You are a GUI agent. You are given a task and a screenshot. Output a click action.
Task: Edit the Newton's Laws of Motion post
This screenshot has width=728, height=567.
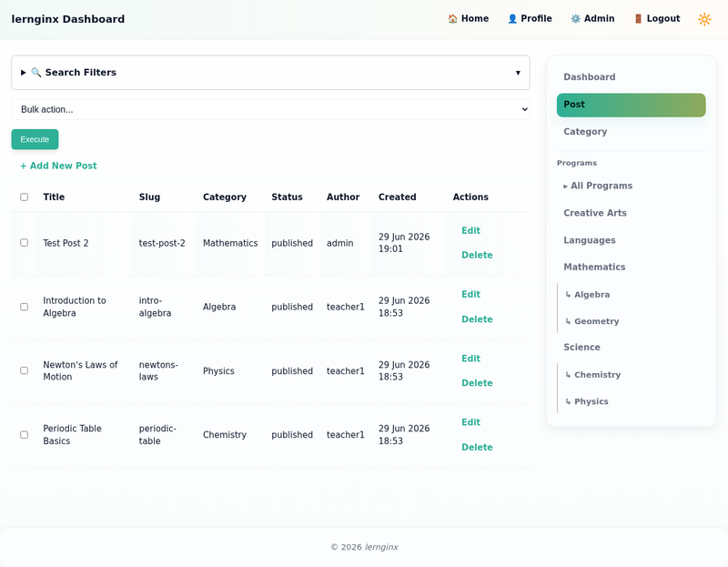click(x=470, y=359)
